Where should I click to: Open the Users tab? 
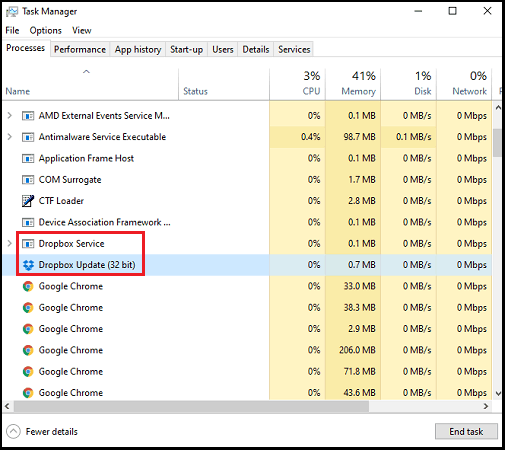pos(223,50)
